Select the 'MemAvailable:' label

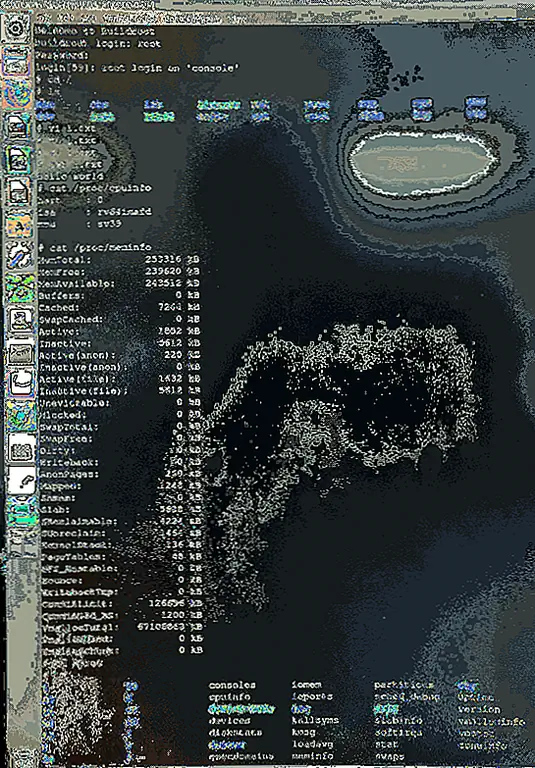coord(77,283)
